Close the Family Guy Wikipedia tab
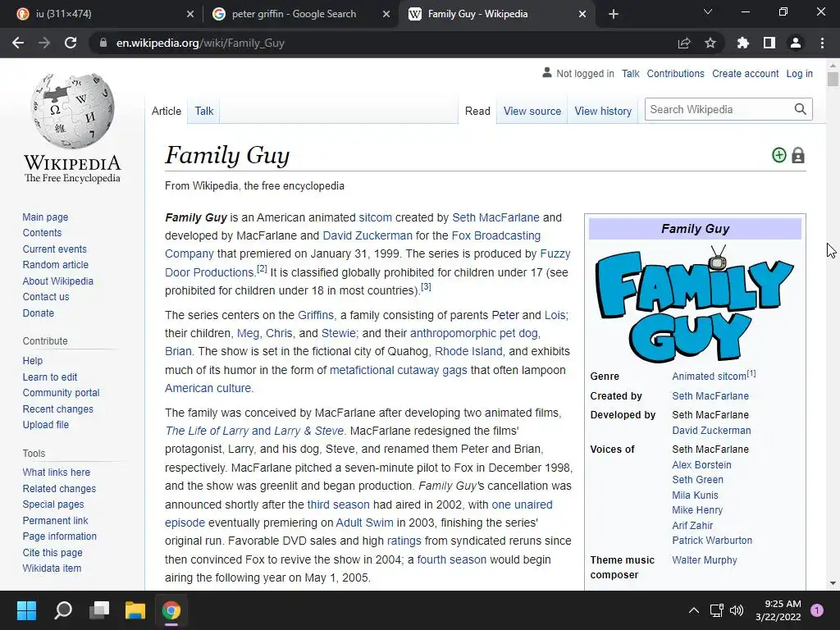Image resolution: width=840 pixels, height=630 pixels. point(582,15)
